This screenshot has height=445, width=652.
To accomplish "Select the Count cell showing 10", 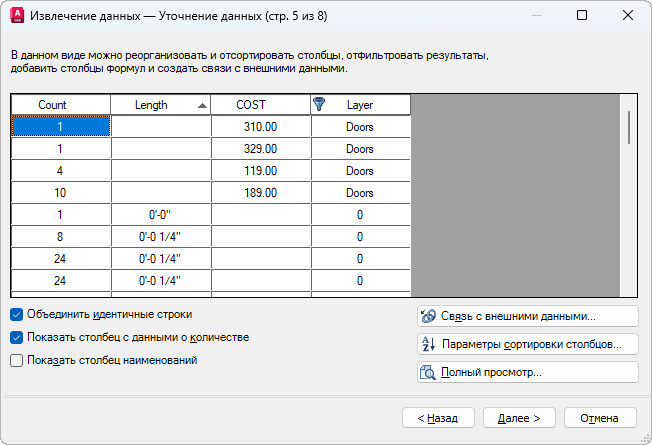I will pyautogui.click(x=61, y=193).
